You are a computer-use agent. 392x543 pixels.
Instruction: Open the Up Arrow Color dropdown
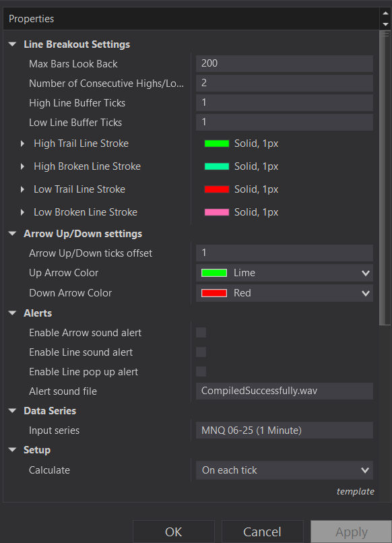(x=284, y=273)
